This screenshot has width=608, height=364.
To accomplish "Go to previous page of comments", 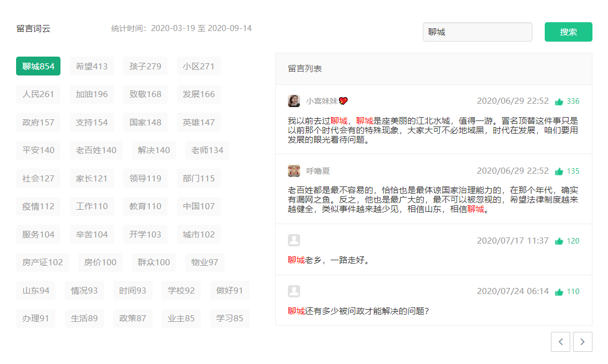I will click(560, 342).
